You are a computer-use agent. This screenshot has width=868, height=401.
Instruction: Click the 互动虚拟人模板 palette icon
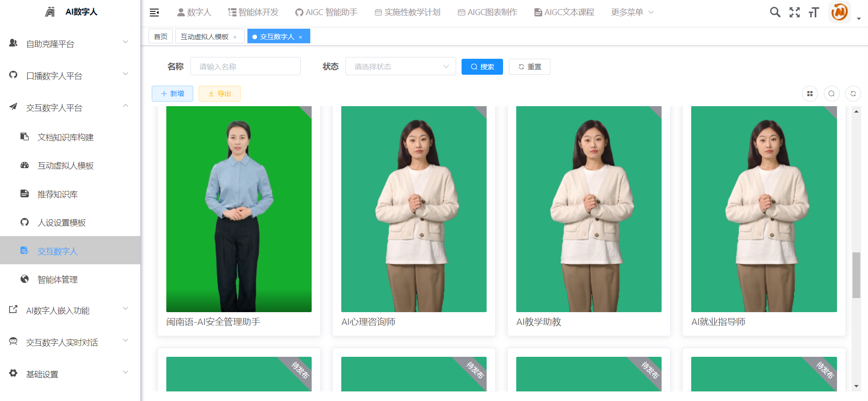click(25, 165)
